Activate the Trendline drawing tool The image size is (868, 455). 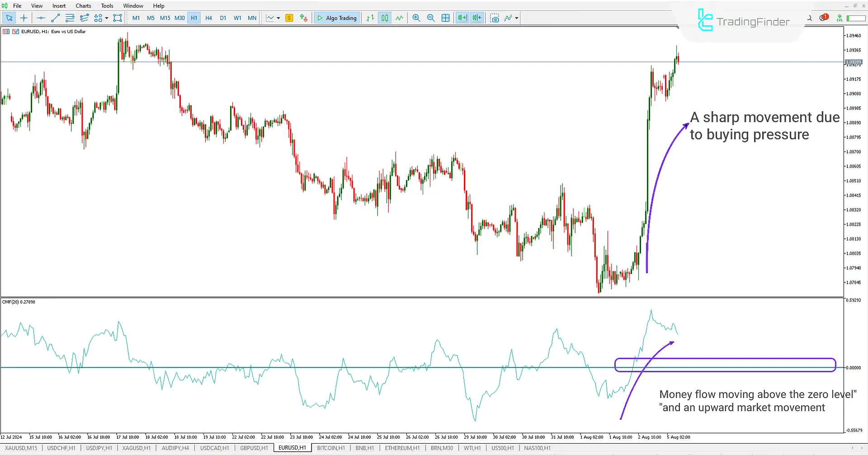(55, 18)
